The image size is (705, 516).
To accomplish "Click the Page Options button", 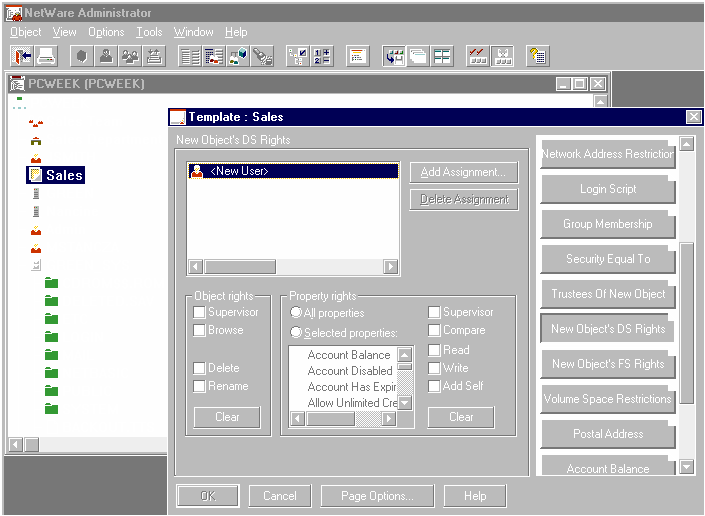I will point(377,496).
